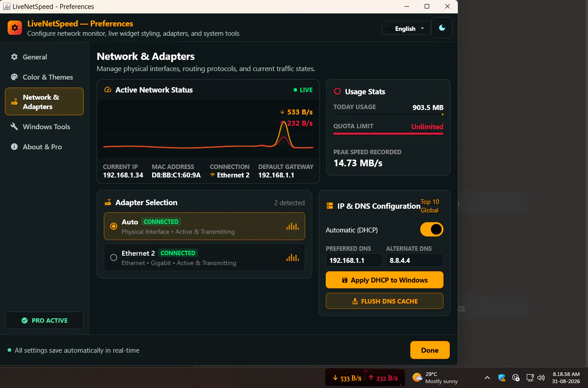Click the taskbar upload speed 232 B/s

point(384,378)
